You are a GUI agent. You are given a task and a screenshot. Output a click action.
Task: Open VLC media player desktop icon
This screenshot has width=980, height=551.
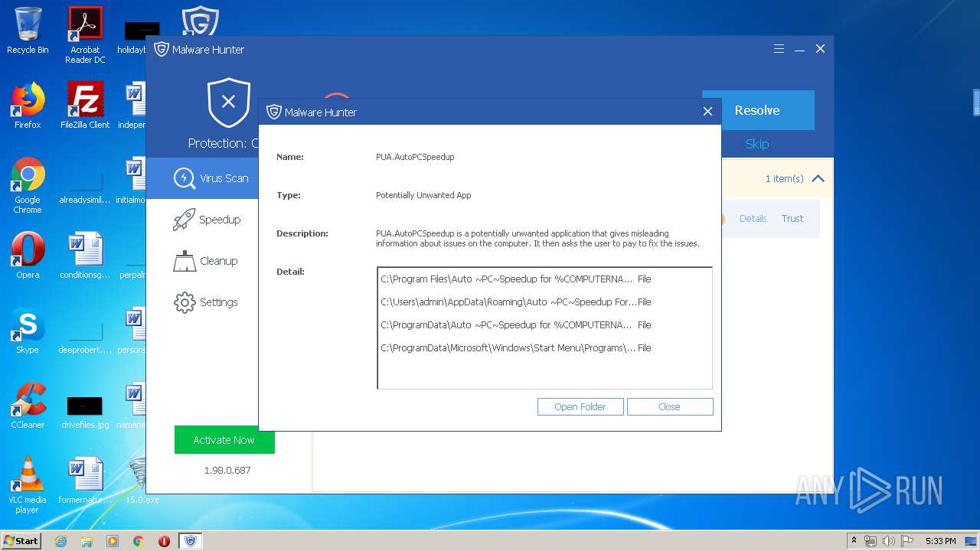28,485
